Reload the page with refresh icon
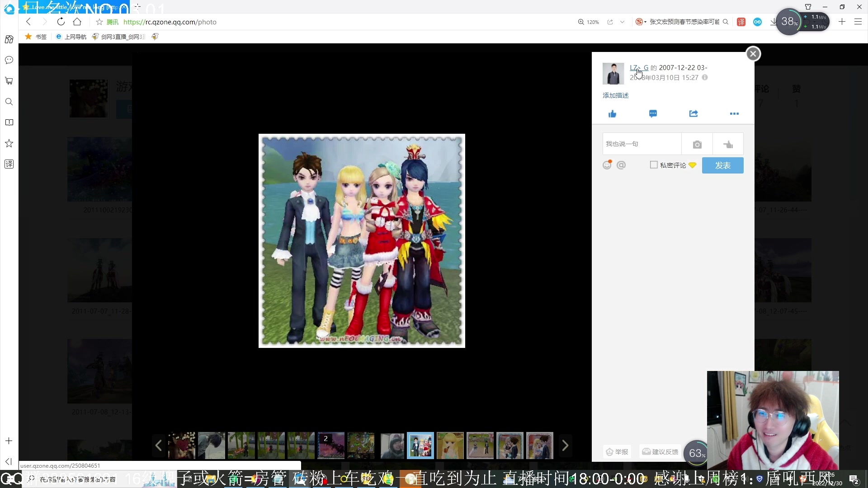Screen dimensions: 868x488 pyautogui.click(x=61, y=22)
